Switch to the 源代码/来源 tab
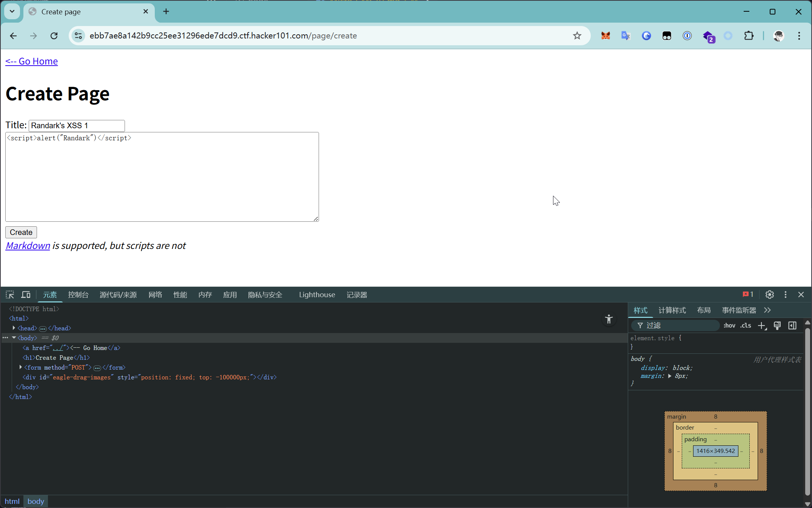The image size is (812, 508). tap(118, 295)
